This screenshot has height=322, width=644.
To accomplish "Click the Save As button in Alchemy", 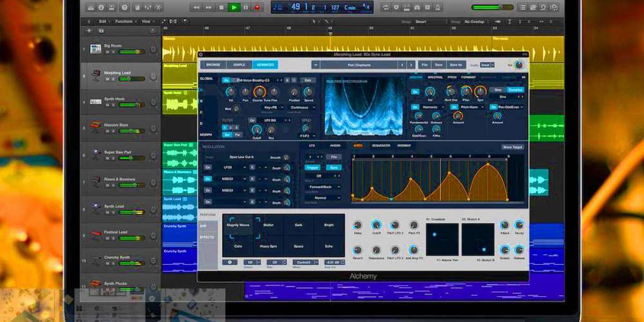I will pos(456,64).
